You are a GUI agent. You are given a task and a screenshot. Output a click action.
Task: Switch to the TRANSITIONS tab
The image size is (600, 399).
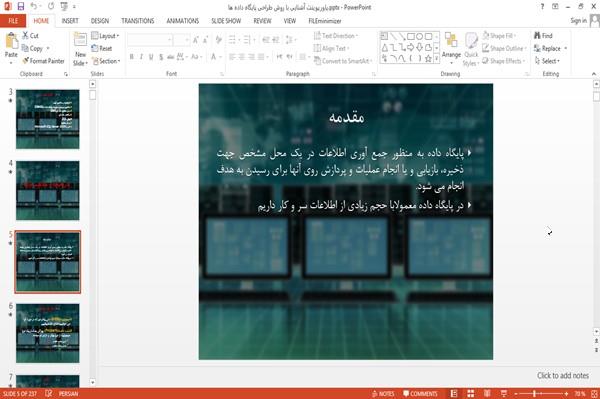[138, 21]
